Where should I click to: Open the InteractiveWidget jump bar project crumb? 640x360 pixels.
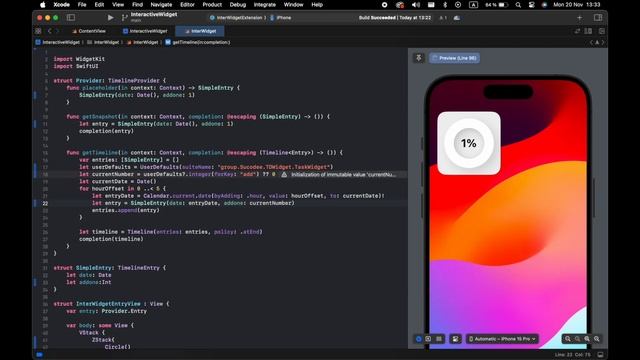pyautogui.click(x=58, y=42)
